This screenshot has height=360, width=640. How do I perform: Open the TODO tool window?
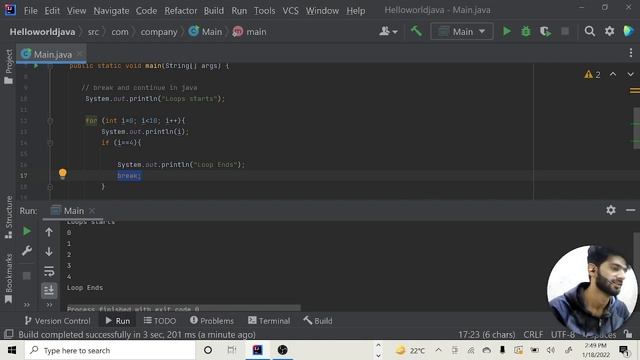160,321
